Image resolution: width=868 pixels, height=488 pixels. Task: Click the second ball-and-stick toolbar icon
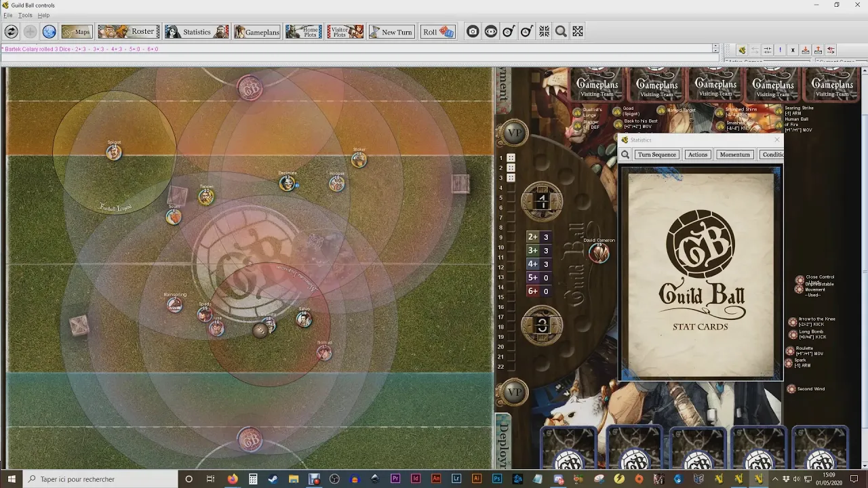526,31
